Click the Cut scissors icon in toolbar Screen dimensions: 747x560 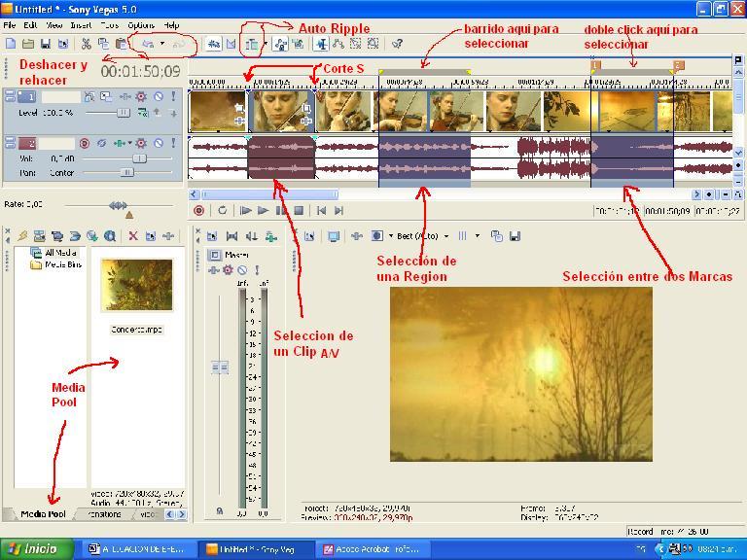pyautogui.click(x=86, y=44)
